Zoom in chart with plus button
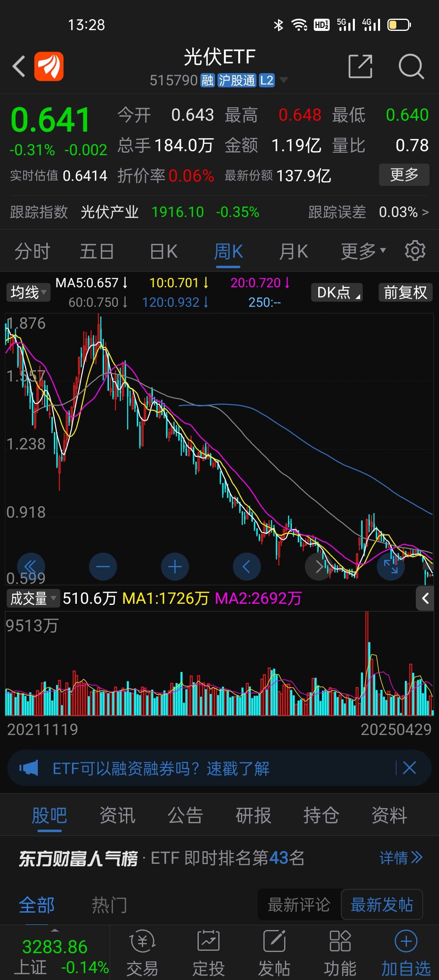Viewport: 439px width, 980px height. (x=175, y=567)
